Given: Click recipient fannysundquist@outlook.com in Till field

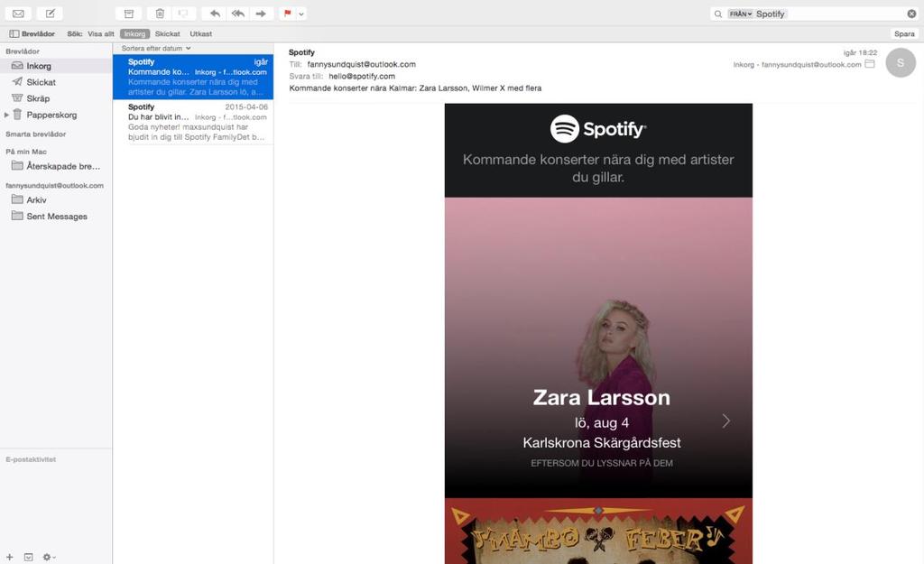Looking at the screenshot, I should pyautogui.click(x=361, y=64).
